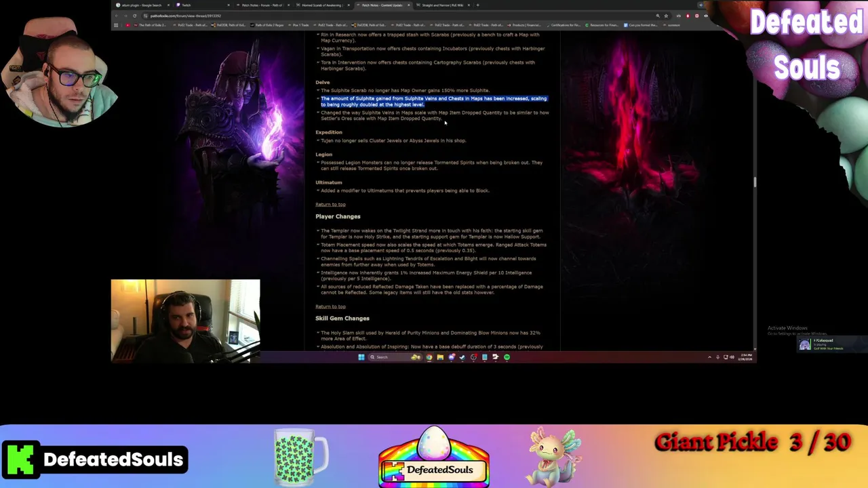
Task: Open the Products | Financial bookmark
Action: [x=524, y=25]
